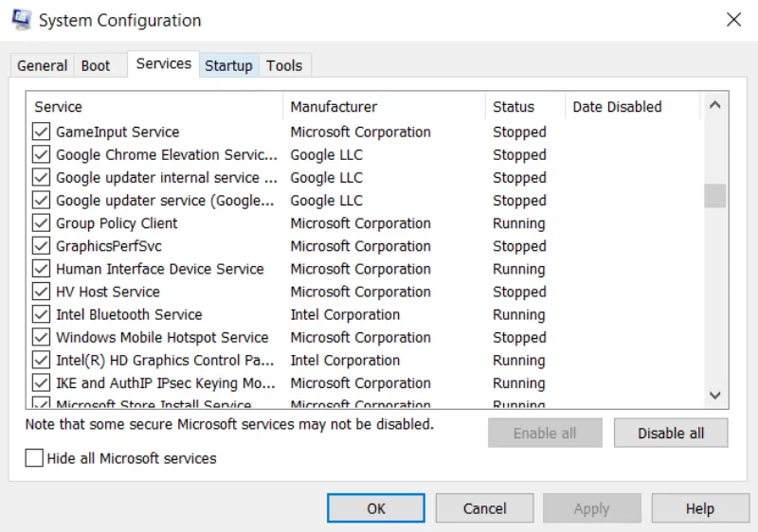Go to the Startup tab
Viewport: 758px width, 532px height.
[x=228, y=65]
